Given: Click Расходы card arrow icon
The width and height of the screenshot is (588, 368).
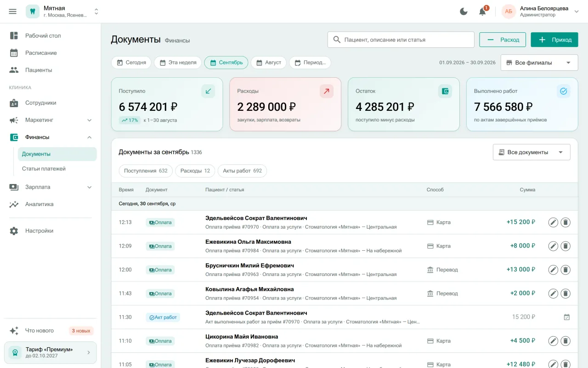Looking at the screenshot, I should pos(327,91).
